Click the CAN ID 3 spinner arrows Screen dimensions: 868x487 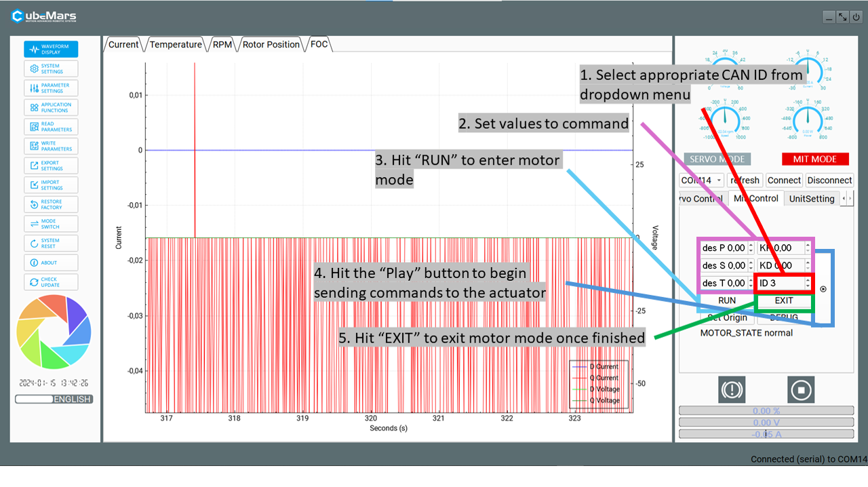coord(807,283)
